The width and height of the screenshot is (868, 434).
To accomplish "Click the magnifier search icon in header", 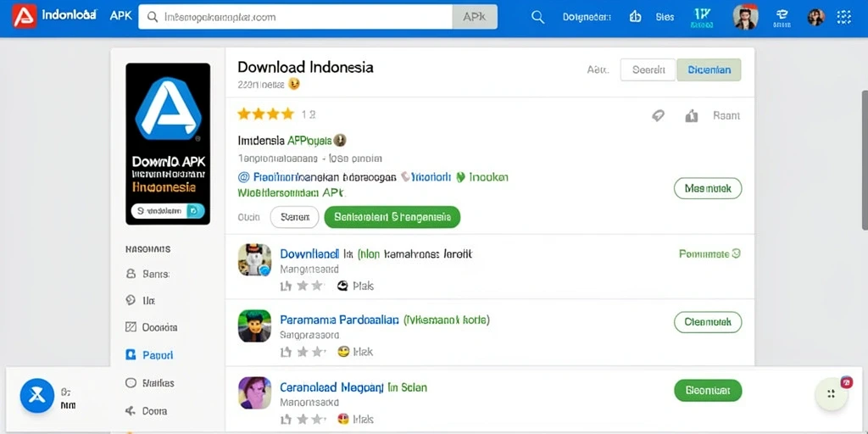I will click(x=537, y=17).
